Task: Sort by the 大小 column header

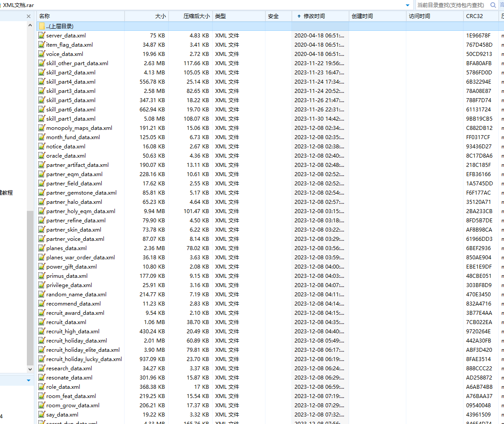Action: pyautogui.click(x=147, y=16)
